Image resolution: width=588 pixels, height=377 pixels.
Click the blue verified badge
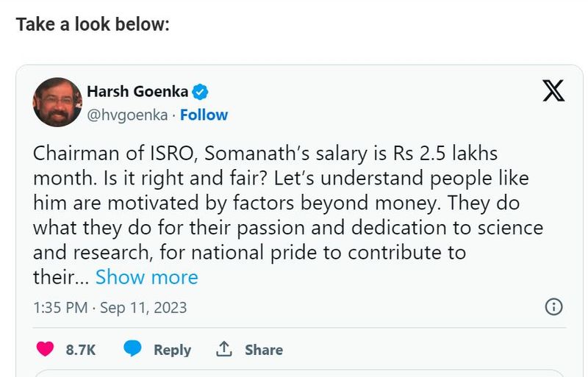(x=201, y=92)
